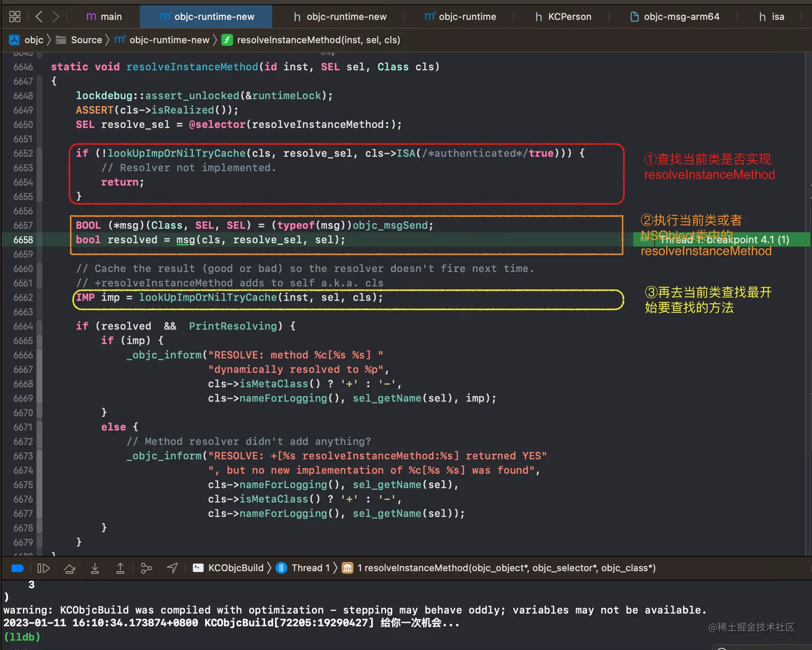The width and height of the screenshot is (812, 650).
Task: Click line number 6658 in the gutter
Action: point(23,240)
